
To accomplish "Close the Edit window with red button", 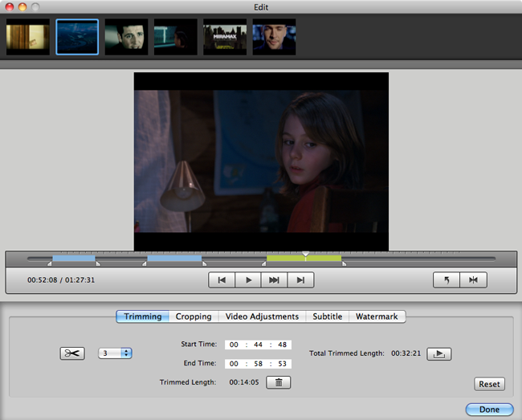I will click(10, 6).
